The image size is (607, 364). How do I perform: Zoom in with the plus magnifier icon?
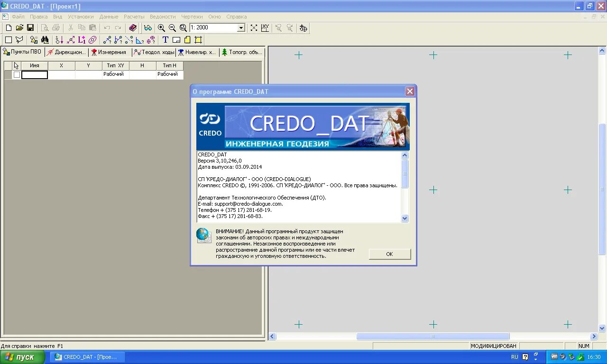pyautogui.click(x=161, y=28)
